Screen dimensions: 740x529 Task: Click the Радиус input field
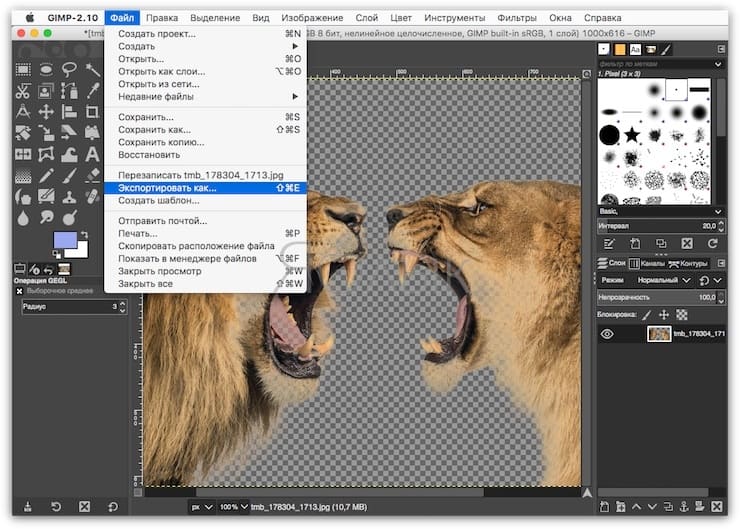74,307
